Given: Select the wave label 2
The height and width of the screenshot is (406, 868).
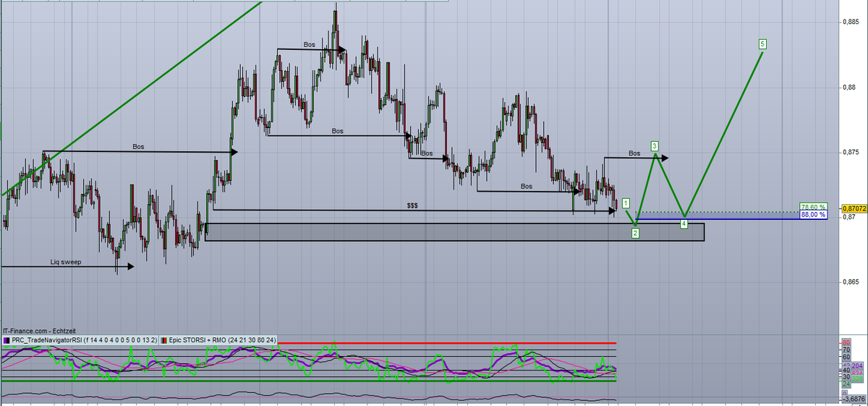Looking at the screenshot, I should point(635,233).
